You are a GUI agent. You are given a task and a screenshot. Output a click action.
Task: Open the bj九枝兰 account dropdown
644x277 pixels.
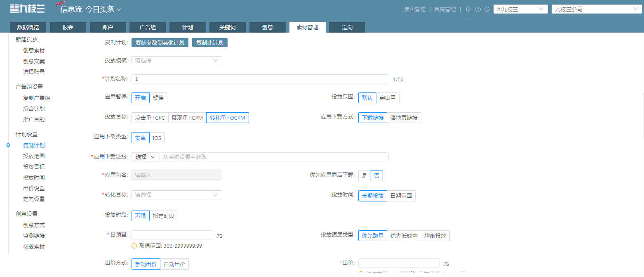[x=521, y=9]
